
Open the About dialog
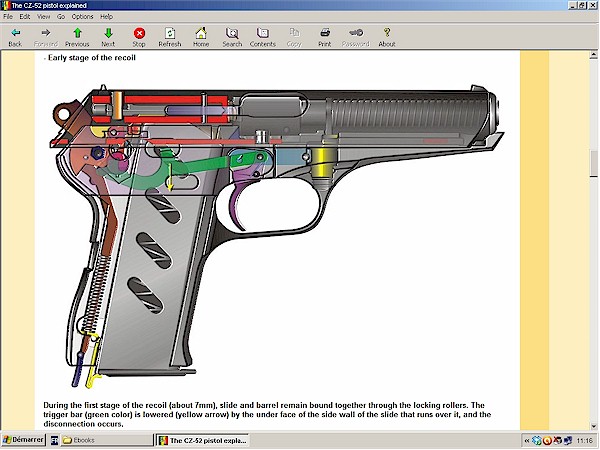[387, 37]
